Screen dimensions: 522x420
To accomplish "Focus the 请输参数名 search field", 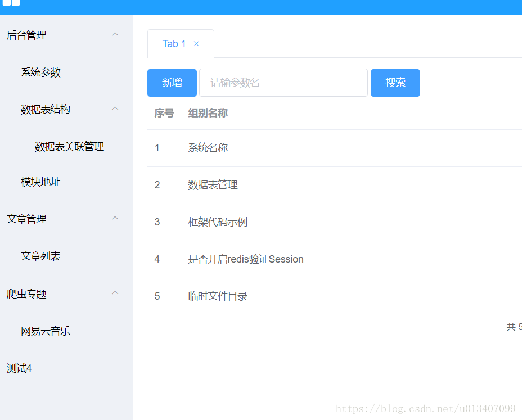I will click(283, 83).
